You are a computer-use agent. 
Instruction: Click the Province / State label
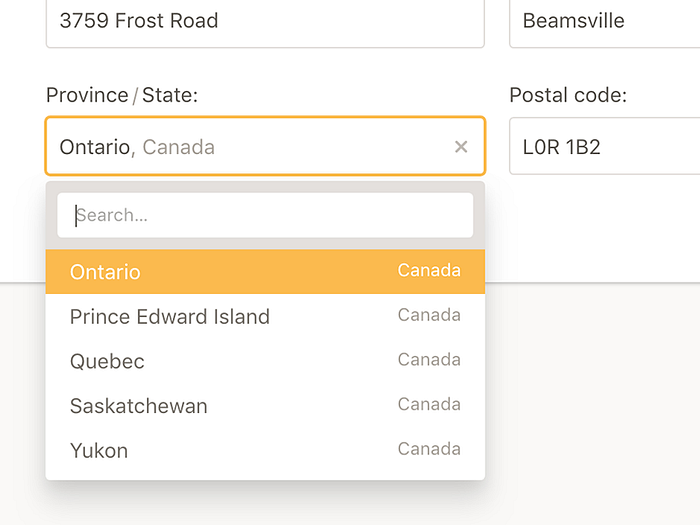[122, 95]
